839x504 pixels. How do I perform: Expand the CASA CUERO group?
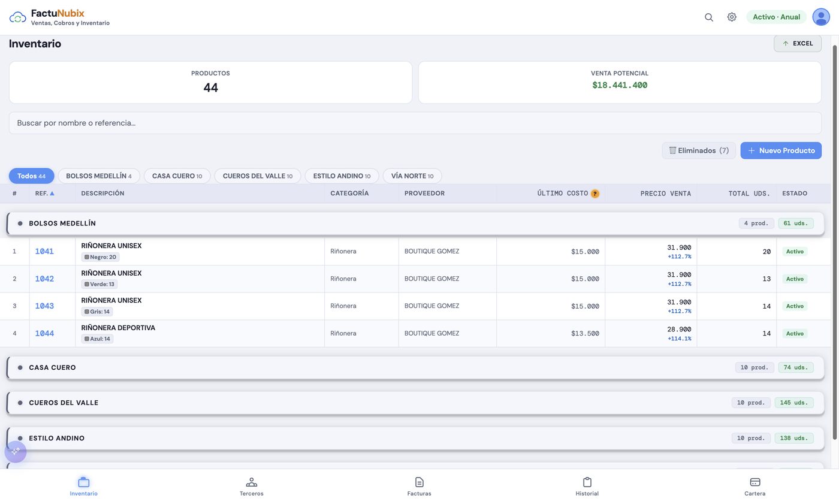tap(415, 367)
